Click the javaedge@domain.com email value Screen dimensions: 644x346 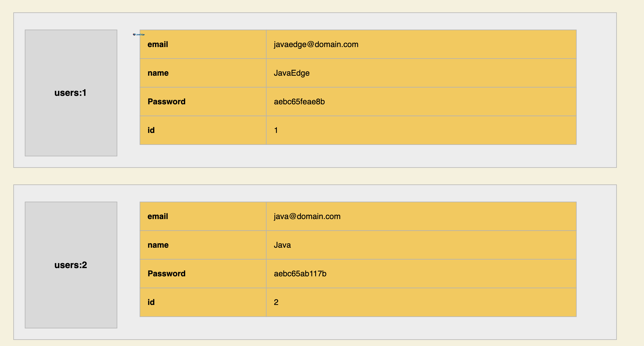click(316, 45)
